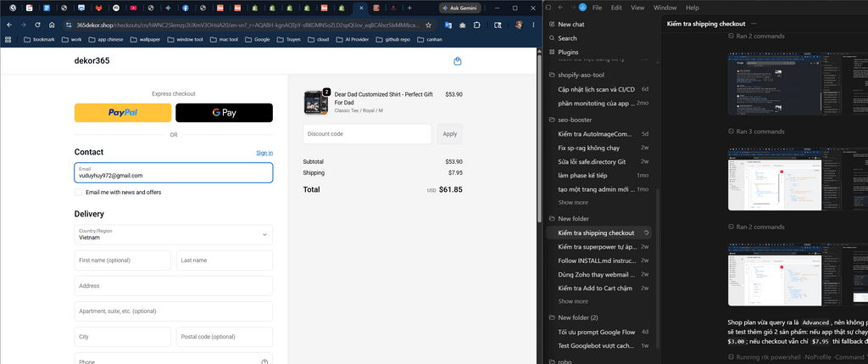868x364 pixels.
Task: Bookmark this page with the star icon
Action: coord(428,25)
